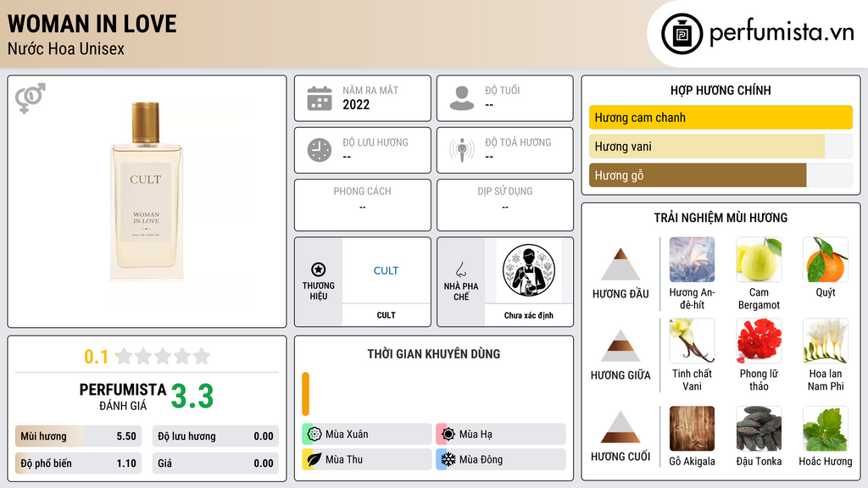Image resolution: width=868 pixels, height=488 pixels.
Task: Click the Mùa Hạ sun icon
Action: point(448,435)
